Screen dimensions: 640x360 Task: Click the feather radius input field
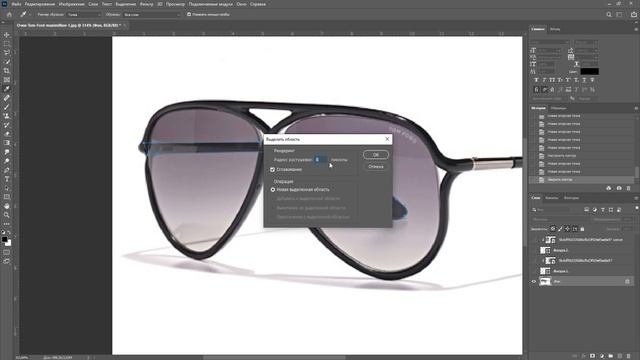tap(320, 160)
